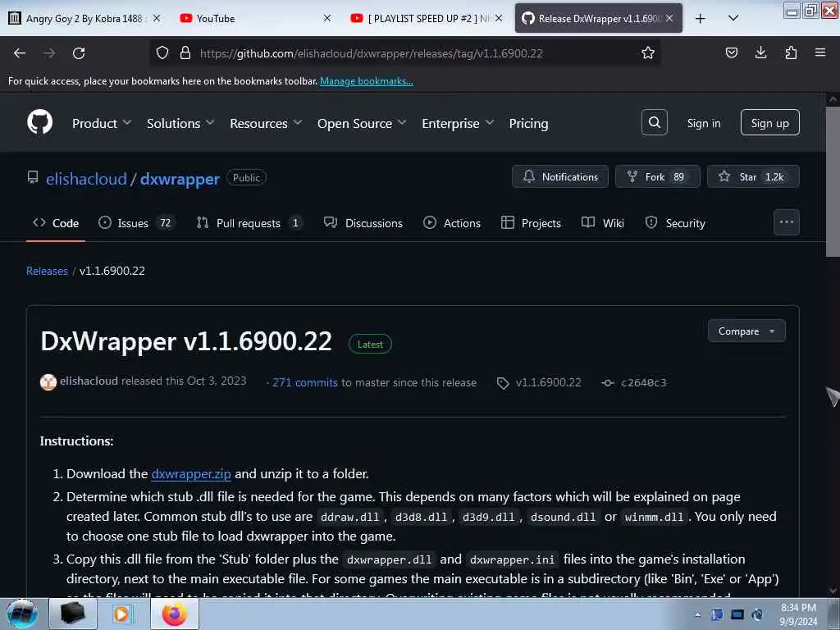Go back to the previous page

(x=20, y=53)
